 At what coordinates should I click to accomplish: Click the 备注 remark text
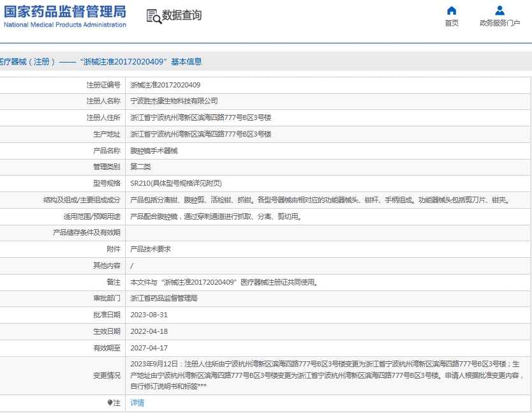[225, 282]
